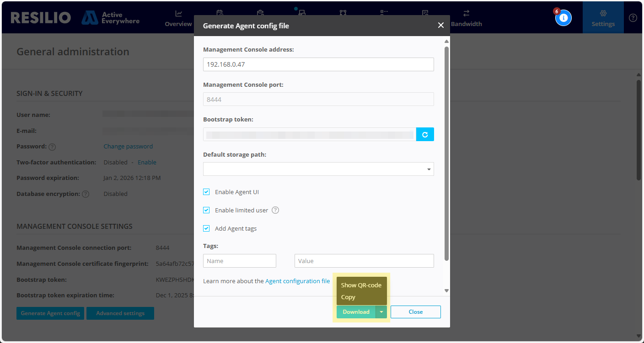Select Show QR-code from the menu

click(x=361, y=285)
